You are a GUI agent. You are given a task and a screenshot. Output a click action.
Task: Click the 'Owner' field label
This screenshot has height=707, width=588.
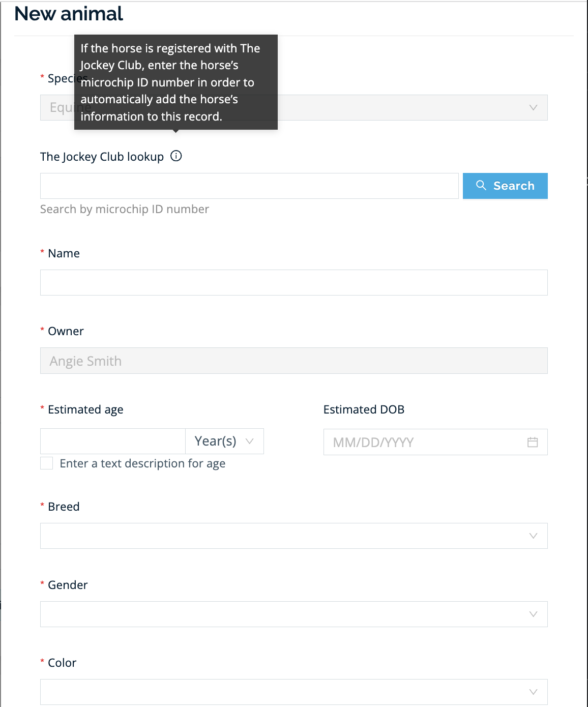[66, 331]
